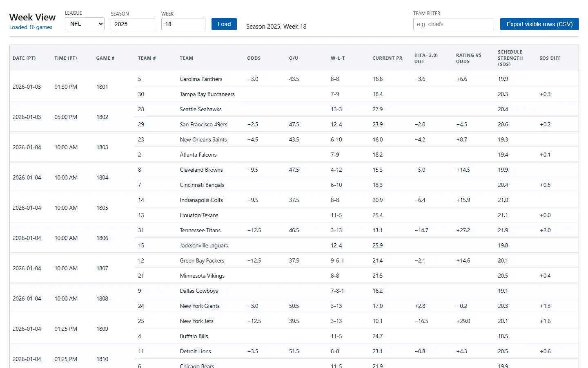Click the 'Season 2025, Week 18' label
Screen dimensions: 588x368
(276, 26)
